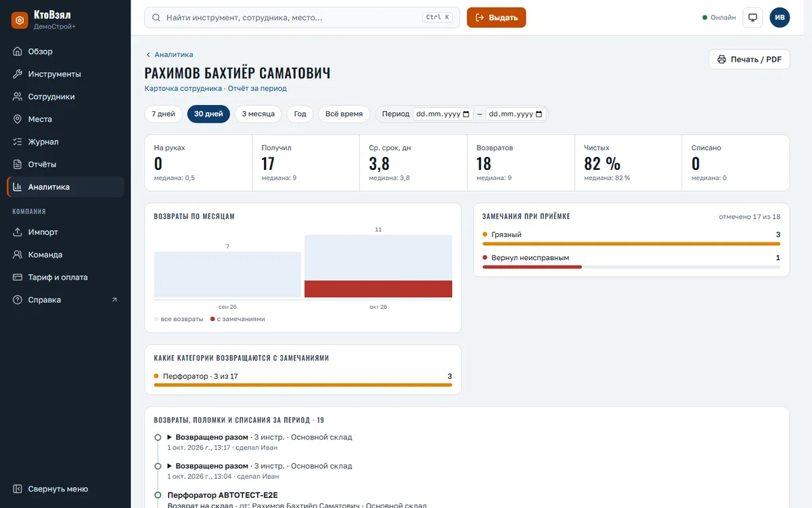Go back via the Аналитика breadcrumb
The height and width of the screenshot is (508, 812).
(169, 54)
